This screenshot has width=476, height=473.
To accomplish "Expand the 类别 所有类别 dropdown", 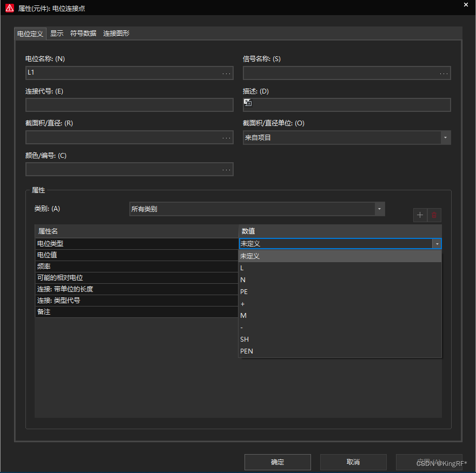I will click(379, 209).
